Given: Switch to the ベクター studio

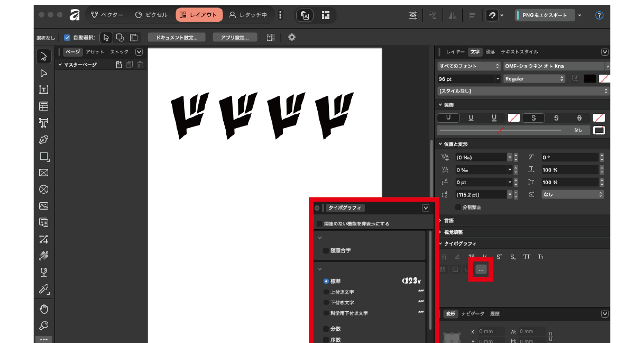Looking at the screenshot, I should point(107,15).
